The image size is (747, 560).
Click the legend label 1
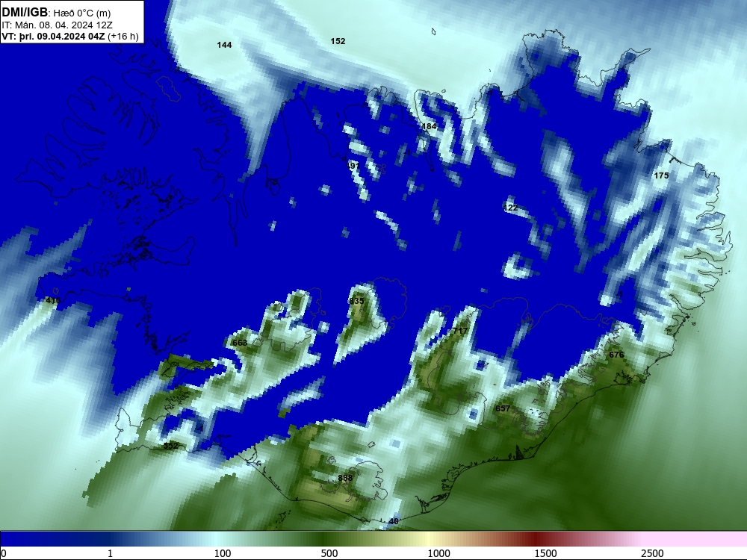110,553
